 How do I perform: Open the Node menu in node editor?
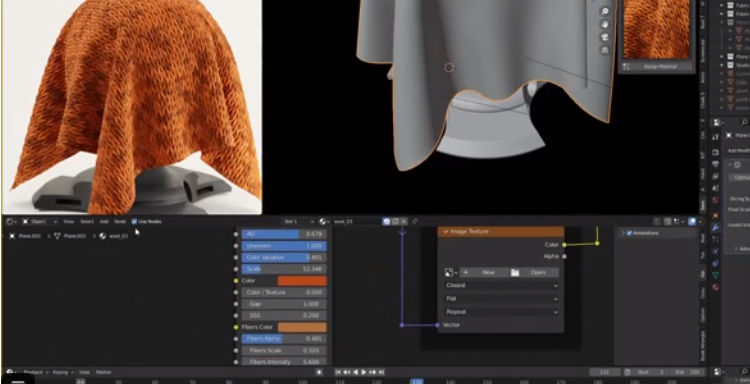(120, 221)
